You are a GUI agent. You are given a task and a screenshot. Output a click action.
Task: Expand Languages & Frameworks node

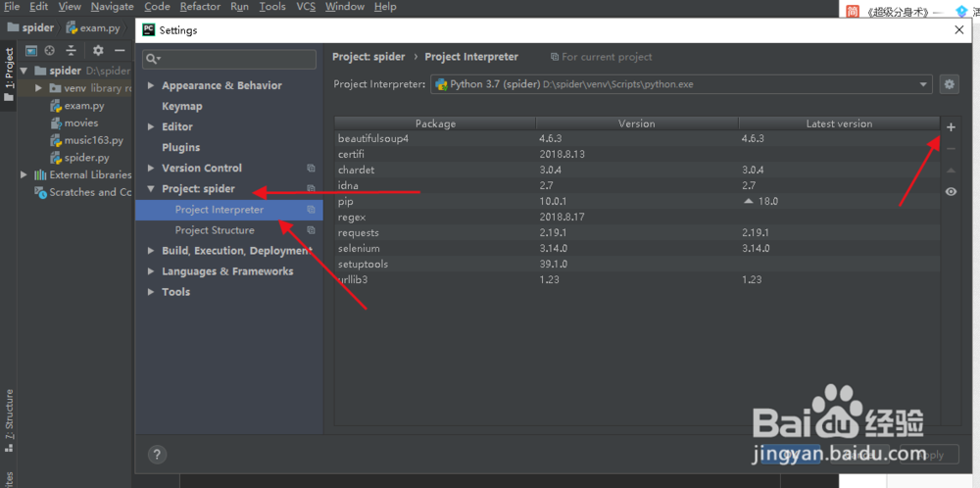(151, 271)
